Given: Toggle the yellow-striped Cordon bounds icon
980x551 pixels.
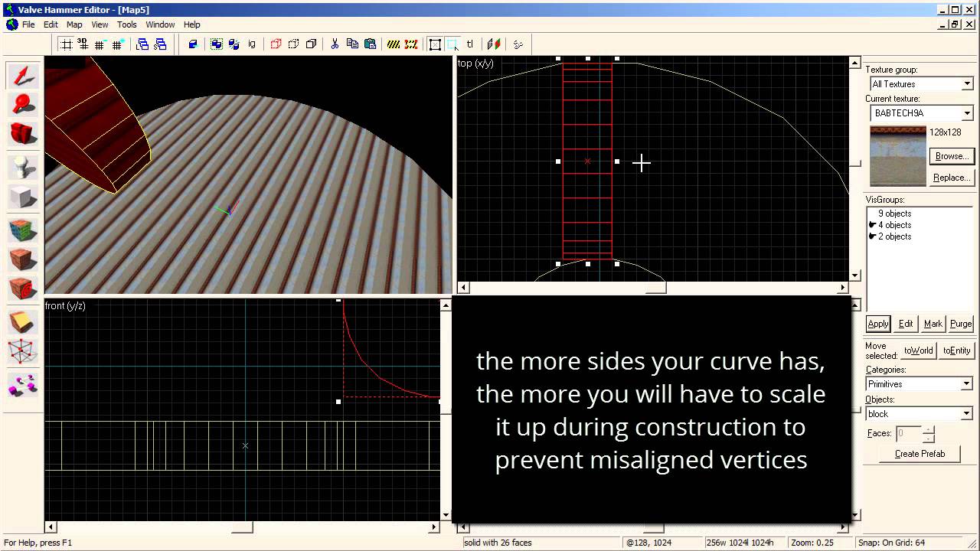Looking at the screenshot, I should coord(394,44).
